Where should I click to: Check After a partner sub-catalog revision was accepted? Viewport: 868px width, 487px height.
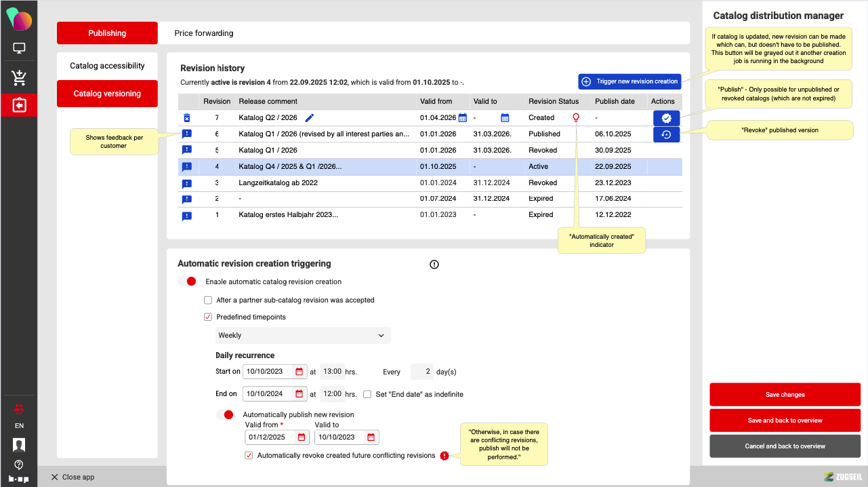(x=208, y=300)
